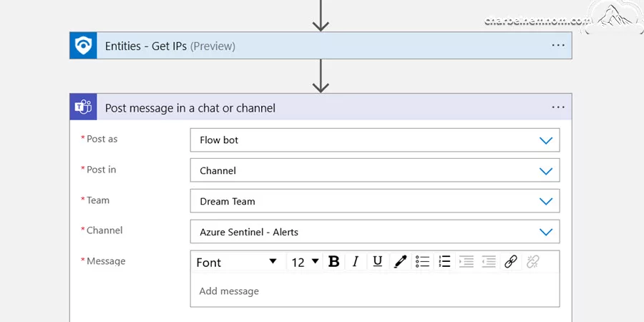Open the highlight color pen tool

click(x=400, y=261)
